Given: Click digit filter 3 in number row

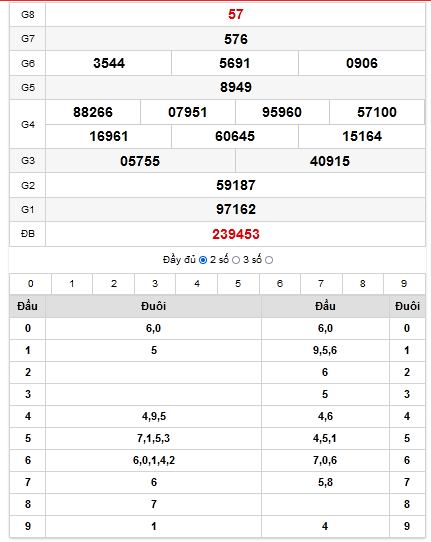Looking at the screenshot, I should [155, 284].
